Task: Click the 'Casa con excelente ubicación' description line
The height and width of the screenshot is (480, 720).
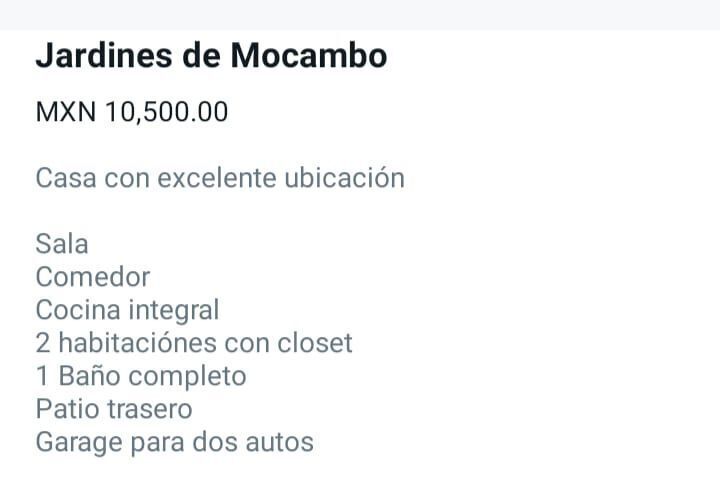Action: click(220, 178)
